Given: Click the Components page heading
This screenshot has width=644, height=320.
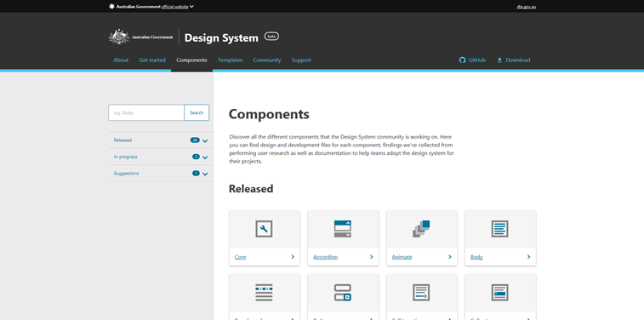Looking at the screenshot, I should click(x=269, y=114).
